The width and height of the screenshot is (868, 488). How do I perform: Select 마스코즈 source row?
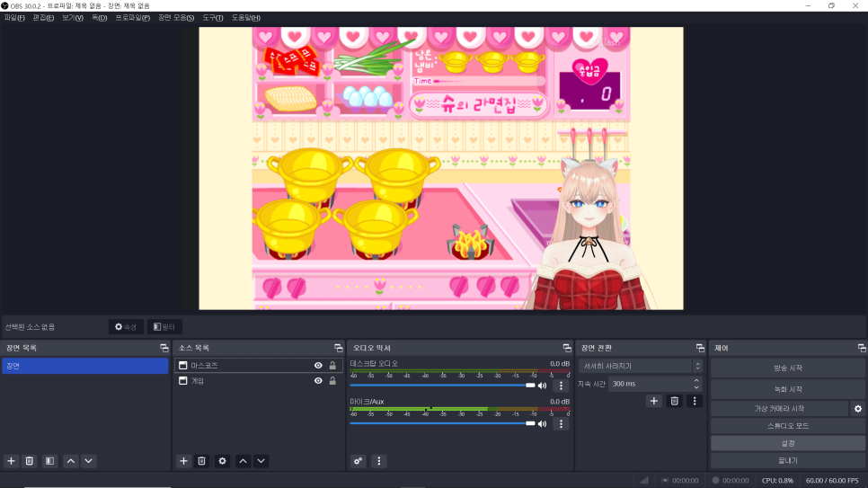pos(258,366)
